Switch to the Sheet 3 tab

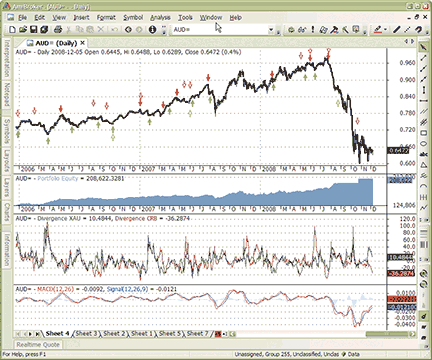coord(86,333)
